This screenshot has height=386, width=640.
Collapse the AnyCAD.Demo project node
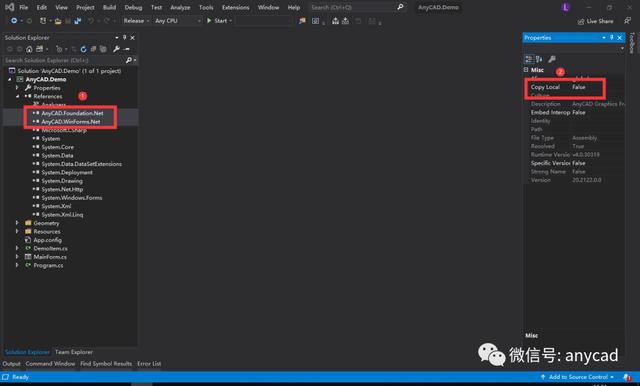click(10, 79)
